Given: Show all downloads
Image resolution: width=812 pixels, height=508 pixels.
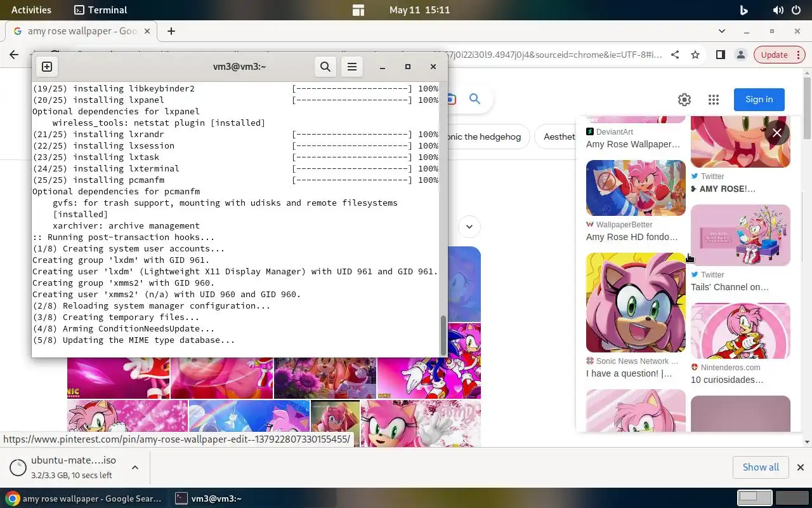Looking at the screenshot, I should pyautogui.click(x=761, y=467).
